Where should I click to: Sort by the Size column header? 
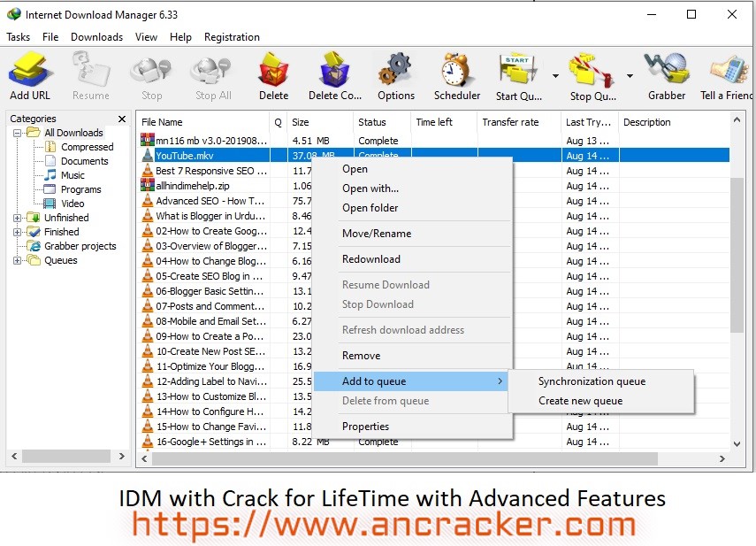pyautogui.click(x=320, y=122)
